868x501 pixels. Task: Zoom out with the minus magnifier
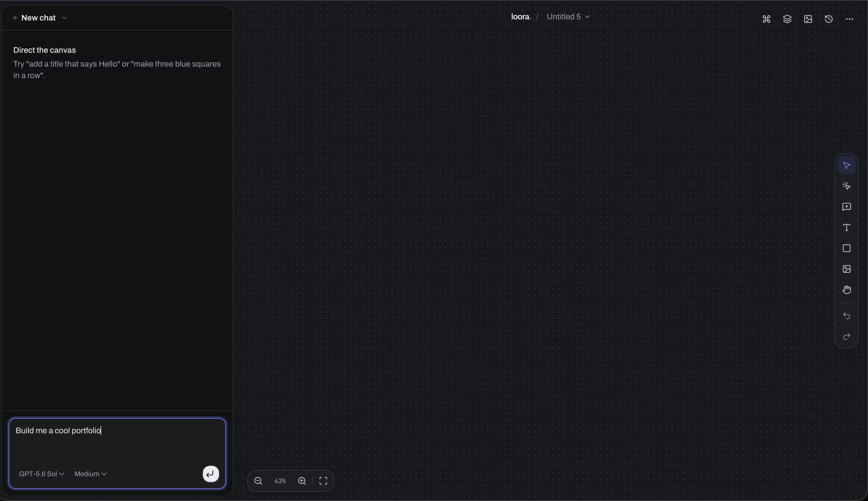258,481
